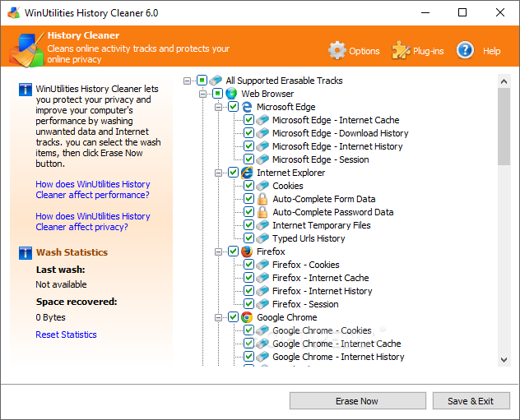This screenshot has width=520, height=420.
Task: Click eraser icon for Internet Temporary Files
Action: click(262, 225)
